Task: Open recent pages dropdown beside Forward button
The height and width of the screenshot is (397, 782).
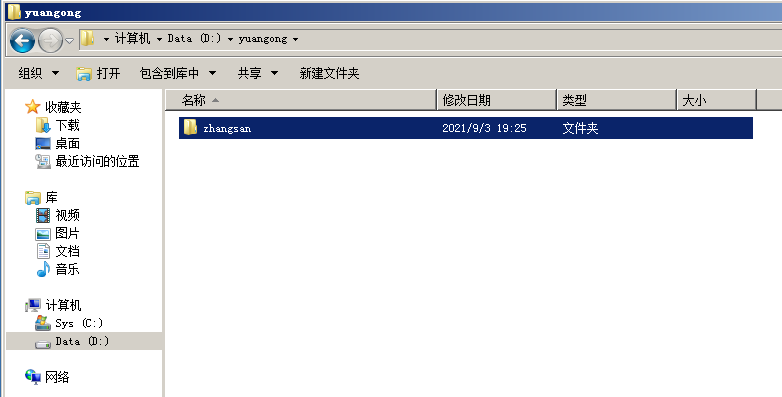Action: click(x=70, y=41)
